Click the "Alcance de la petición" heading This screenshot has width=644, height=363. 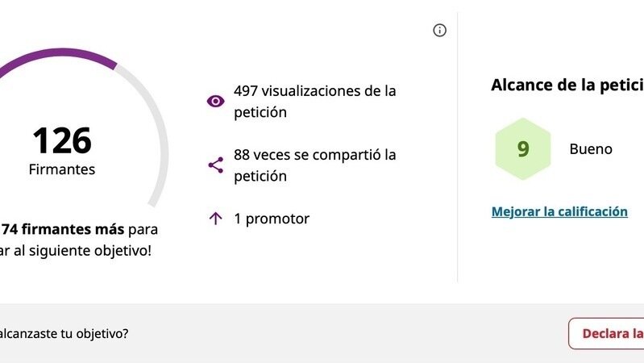pyautogui.click(x=567, y=85)
